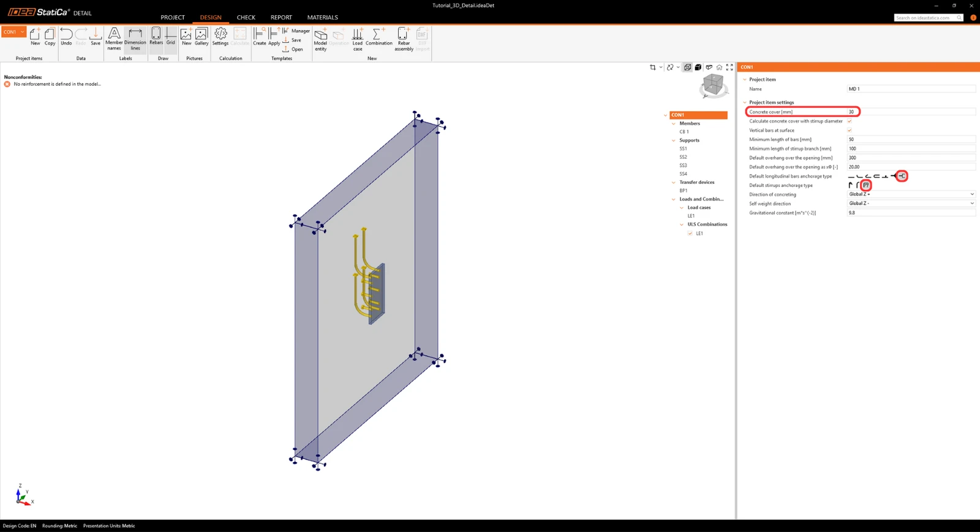Viewport: 980px width, 532px height.
Task: Click the Save icon in Data group
Action: tap(96, 37)
